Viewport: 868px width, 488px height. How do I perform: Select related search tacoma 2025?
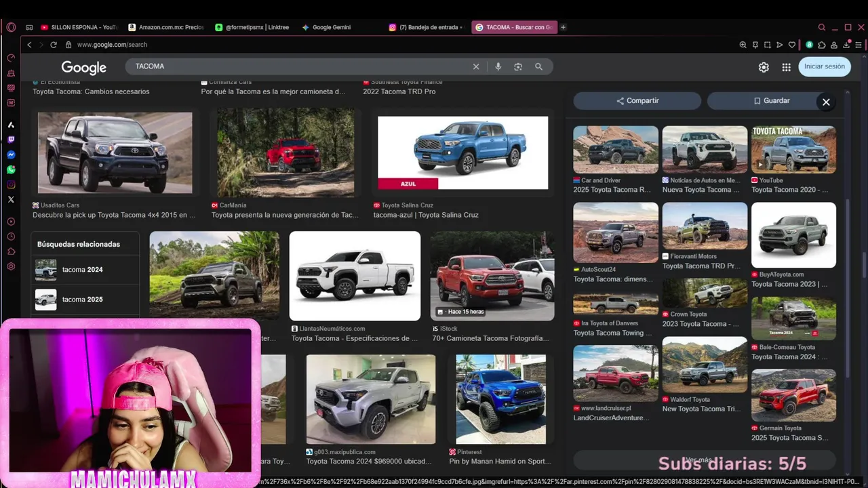tap(85, 300)
